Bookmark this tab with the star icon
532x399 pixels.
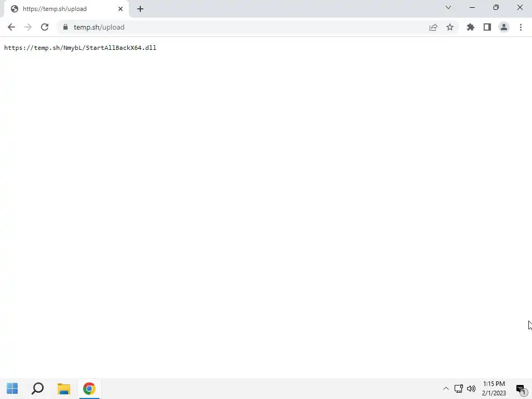450,27
